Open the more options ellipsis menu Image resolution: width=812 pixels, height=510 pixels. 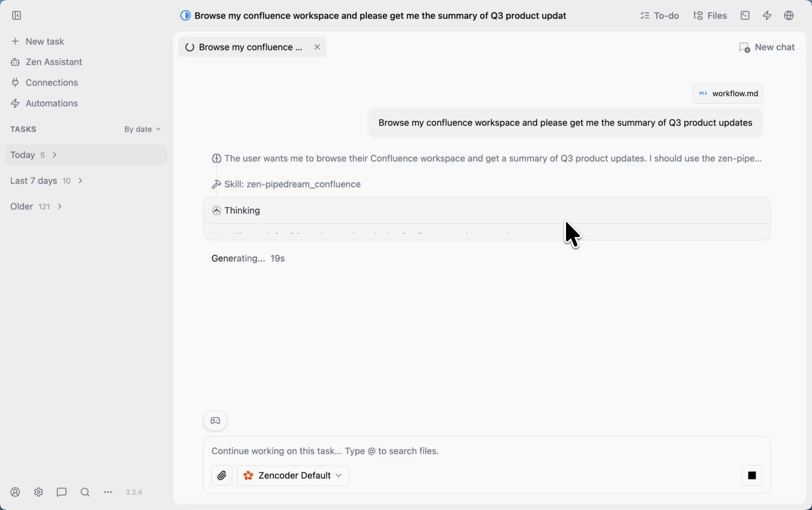pos(108,492)
